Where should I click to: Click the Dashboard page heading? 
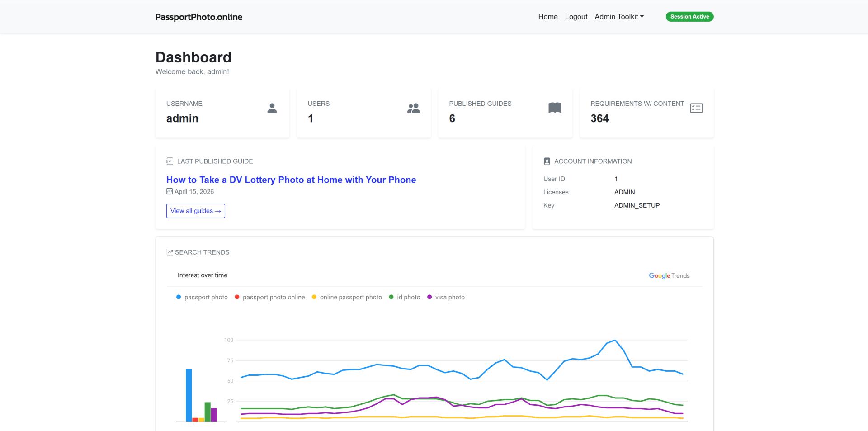[x=193, y=57]
